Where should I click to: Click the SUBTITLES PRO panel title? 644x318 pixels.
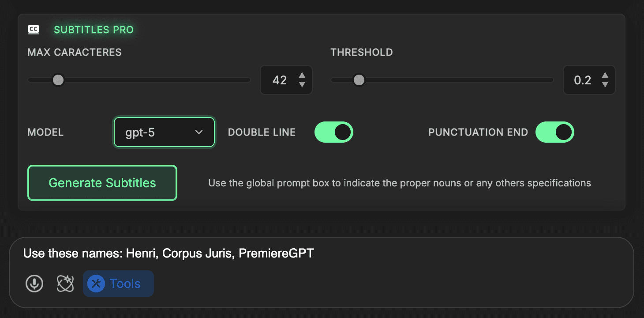tap(94, 30)
